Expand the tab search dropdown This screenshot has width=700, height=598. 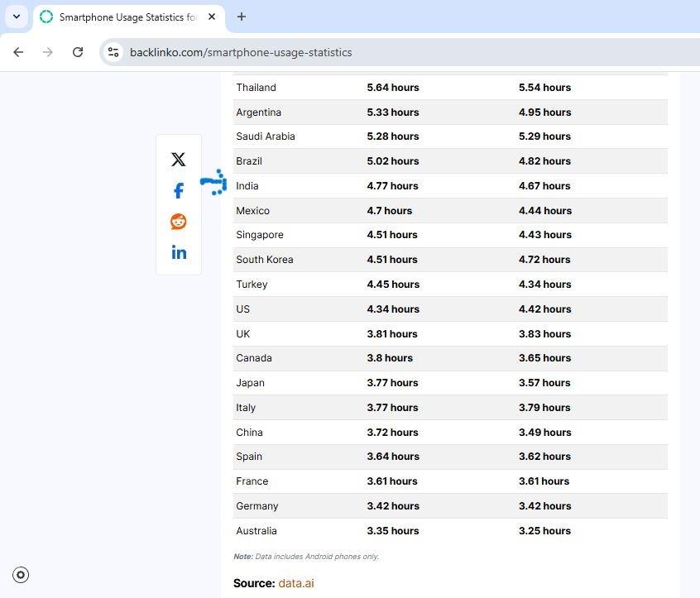[16, 17]
